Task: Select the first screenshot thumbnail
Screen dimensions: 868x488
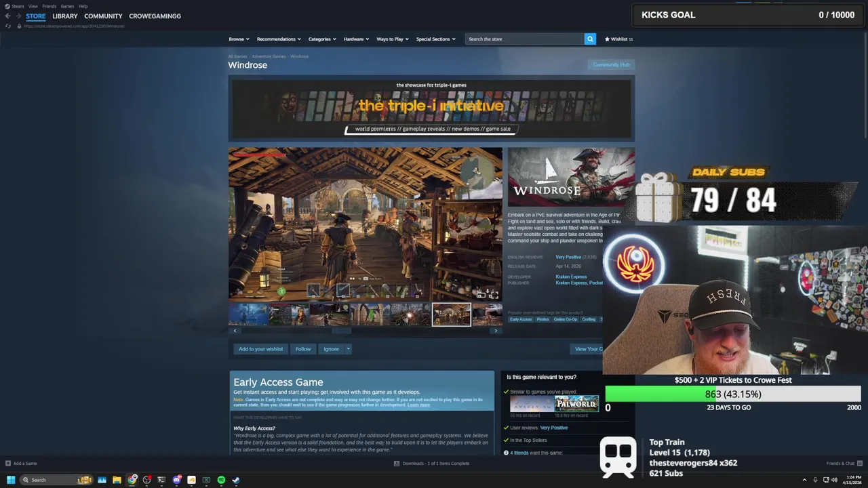Action: [248, 314]
